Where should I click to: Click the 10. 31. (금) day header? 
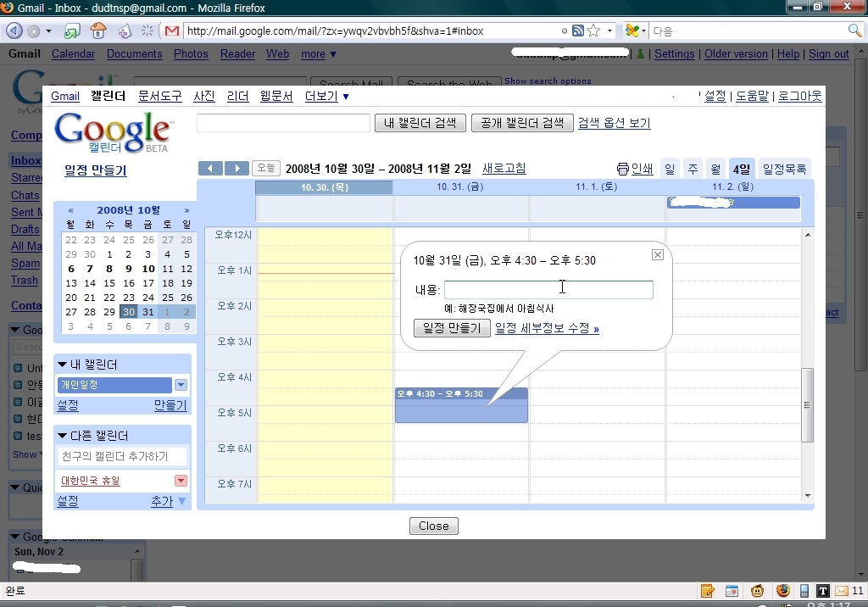460,187
